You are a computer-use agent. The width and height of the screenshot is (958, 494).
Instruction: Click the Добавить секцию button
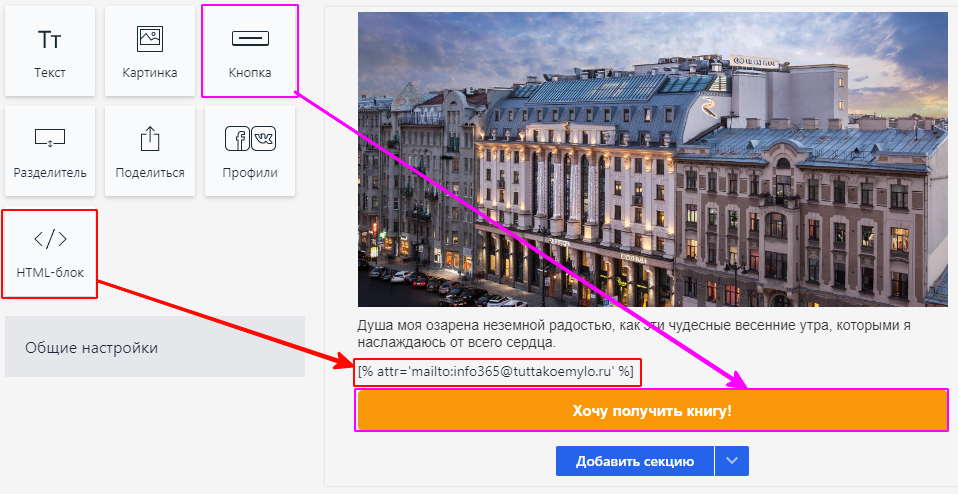635,461
